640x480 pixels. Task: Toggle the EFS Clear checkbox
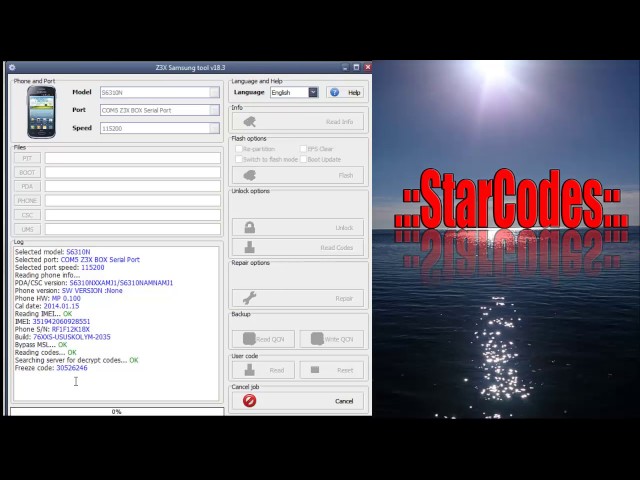pos(303,149)
